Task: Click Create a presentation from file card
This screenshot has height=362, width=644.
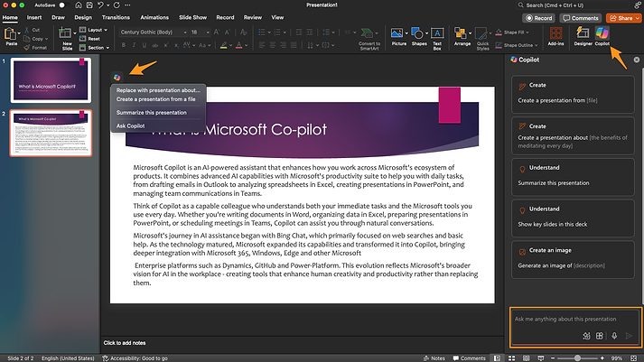Action: [573, 94]
